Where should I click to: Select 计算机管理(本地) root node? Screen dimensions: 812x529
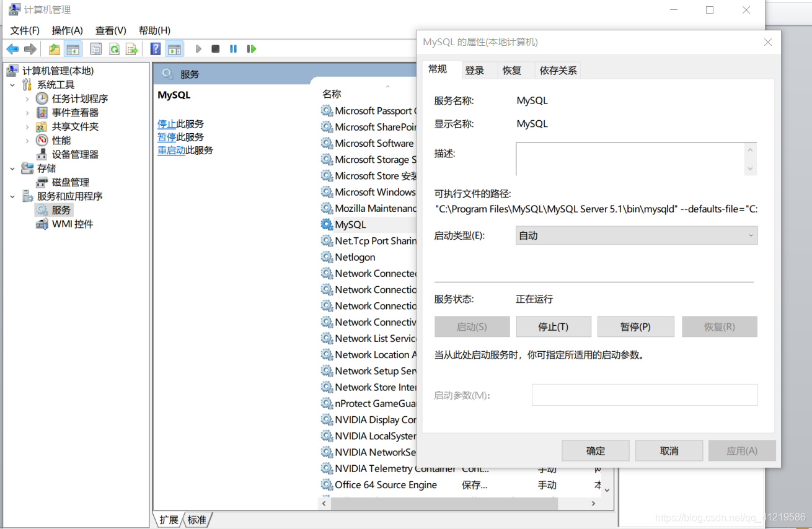tap(58, 71)
